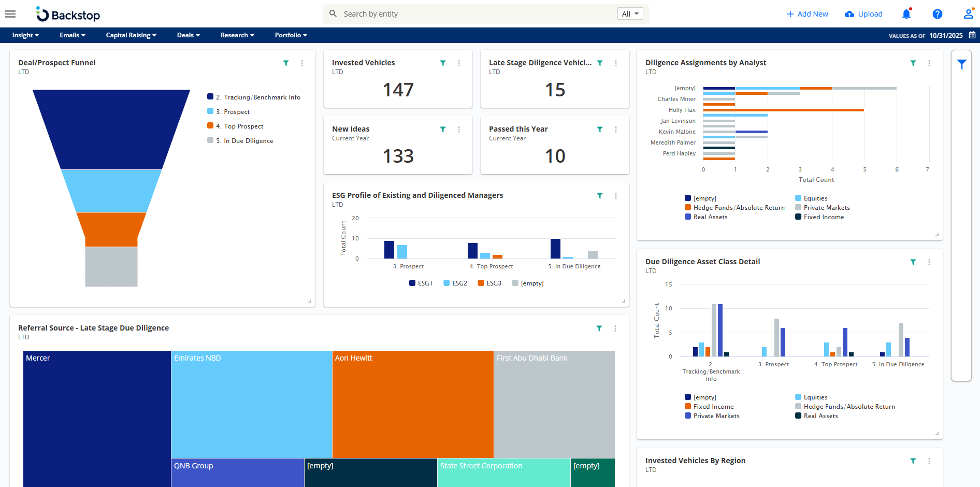Click the notifications bell icon
980x487 pixels.
[x=906, y=14]
